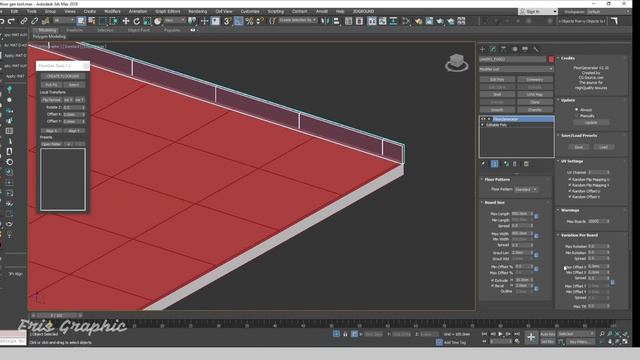Image resolution: width=640 pixels, height=360 pixels.
Task: Open the Motion tab in command panel
Action: pos(515,49)
